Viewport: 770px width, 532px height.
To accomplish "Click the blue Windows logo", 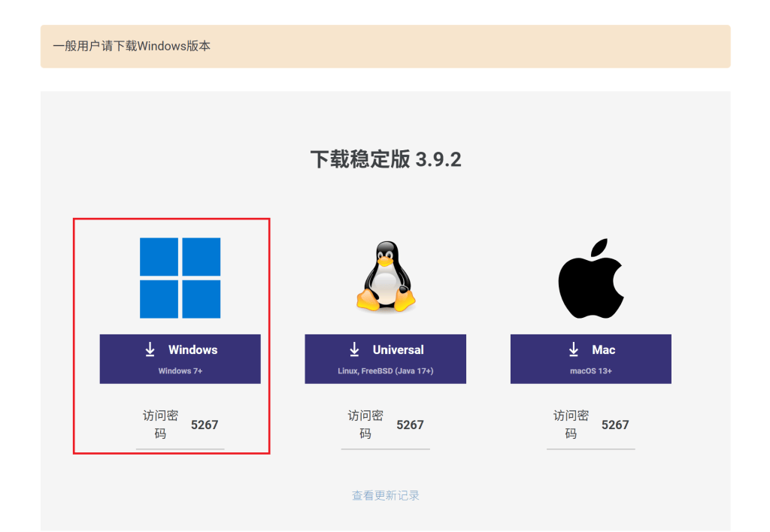I will coord(180,278).
